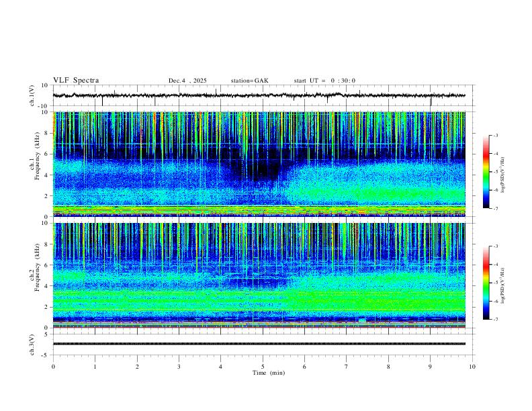Screen dimensions: 532x411
Task: Click the time axis tick label '10'
Action: click(x=472, y=367)
